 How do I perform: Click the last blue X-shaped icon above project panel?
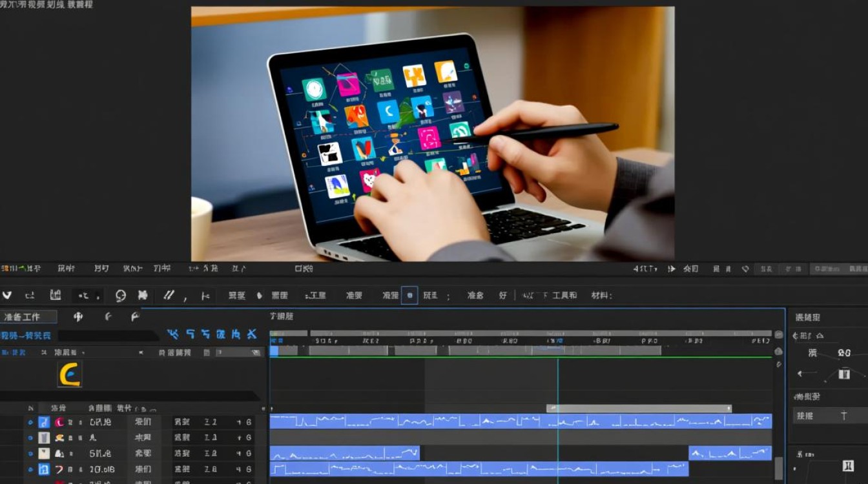pyautogui.click(x=252, y=334)
